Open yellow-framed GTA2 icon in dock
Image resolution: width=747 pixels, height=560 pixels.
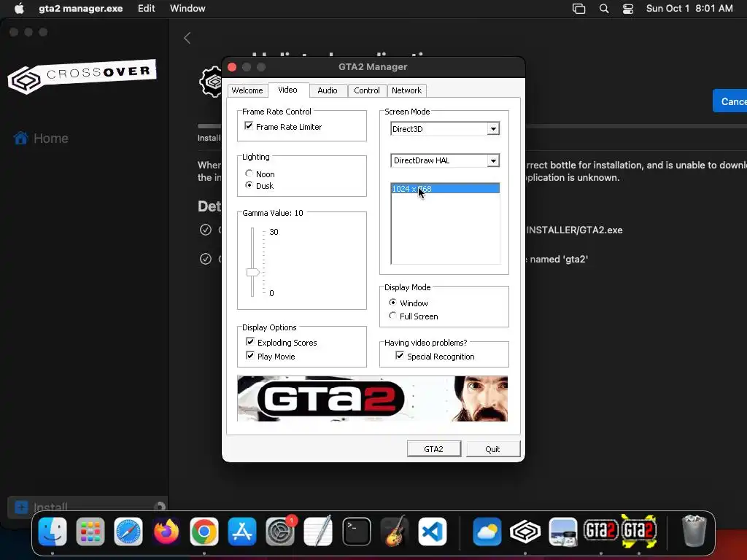tap(639, 530)
